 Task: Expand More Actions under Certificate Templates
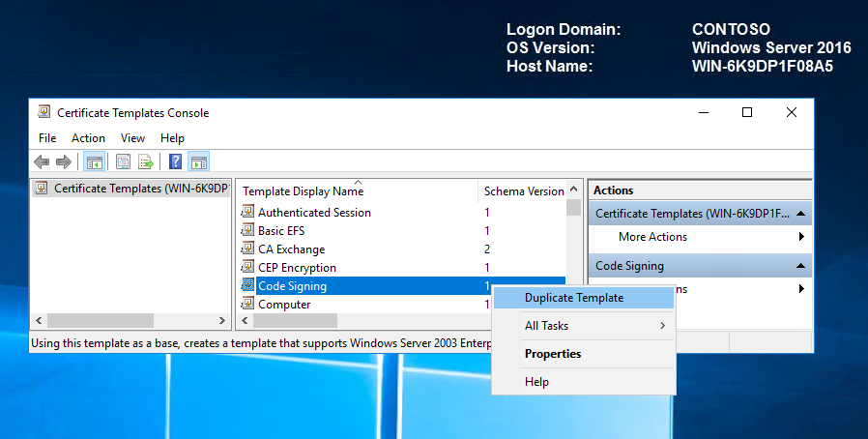point(700,237)
